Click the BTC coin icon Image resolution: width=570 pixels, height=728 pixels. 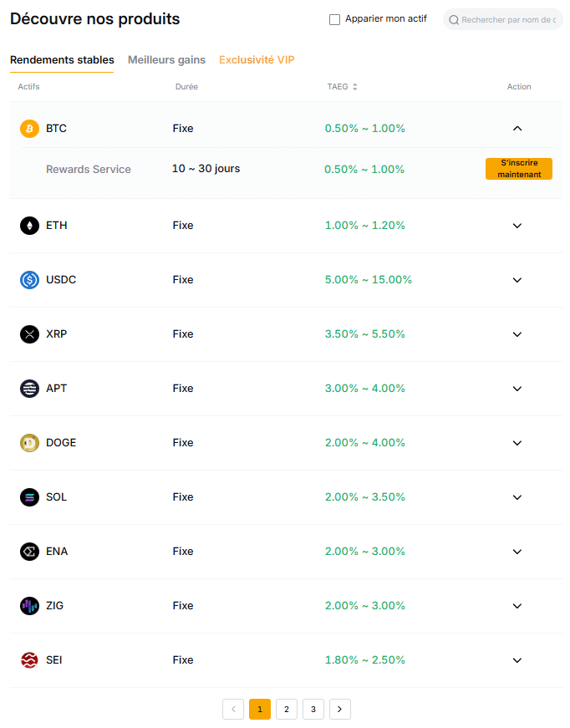coord(29,129)
